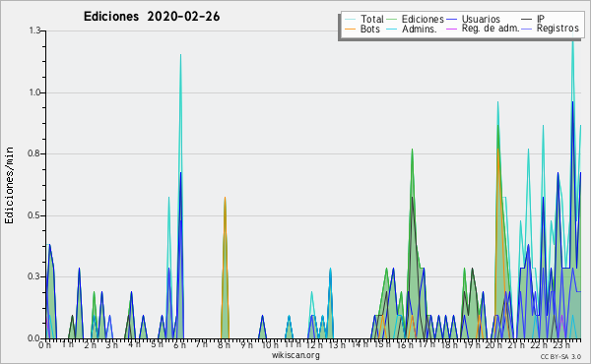Click the '15 h' x-axis tick label
The width and height of the screenshot is (591, 364).
pyautogui.click(x=382, y=344)
